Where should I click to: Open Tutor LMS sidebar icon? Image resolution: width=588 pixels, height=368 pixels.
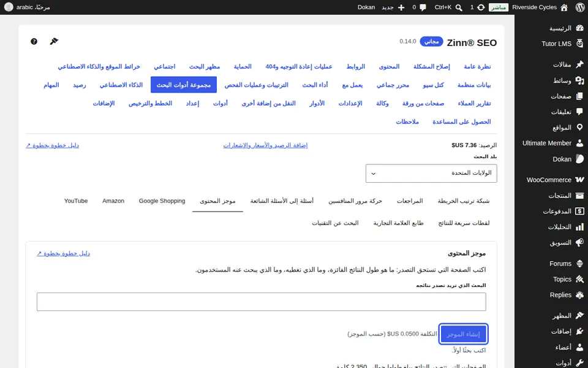click(579, 44)
